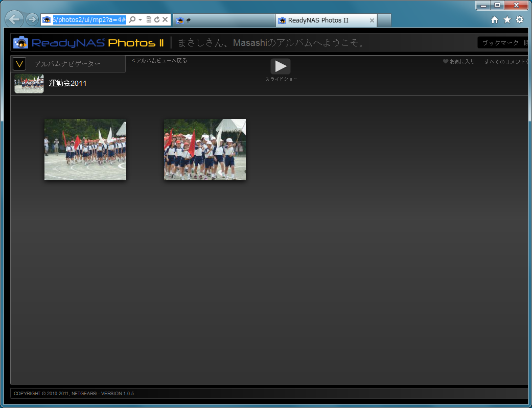This screenshot has height=408, width=532.
Task: Click the address bar search magnifier icon
Action: pos(132,20)
